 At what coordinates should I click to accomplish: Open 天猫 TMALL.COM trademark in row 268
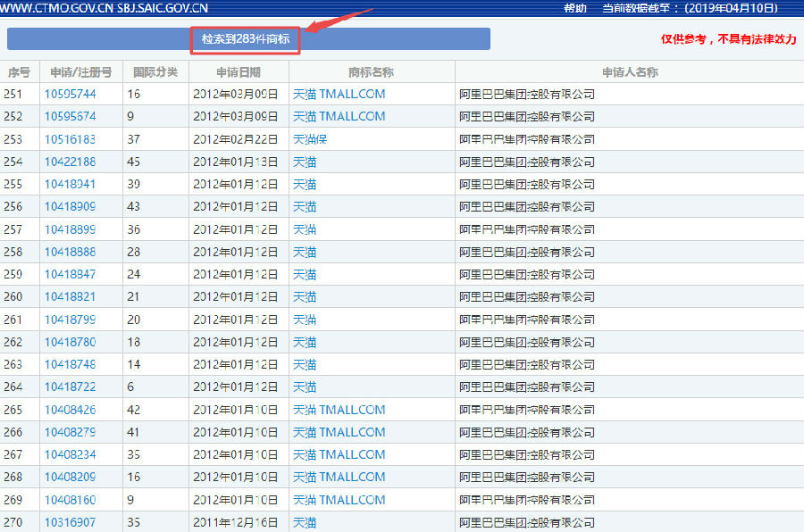click(x=339, y=478)
